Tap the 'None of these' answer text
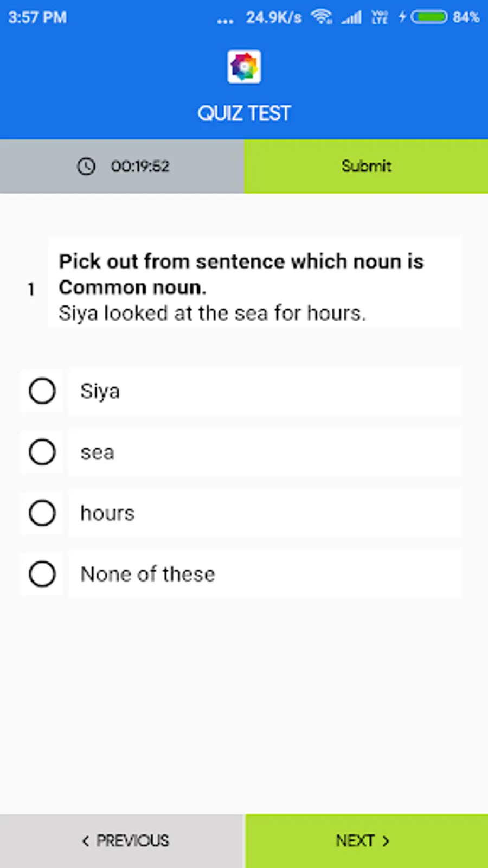488x868 pixels. point(147,574)
